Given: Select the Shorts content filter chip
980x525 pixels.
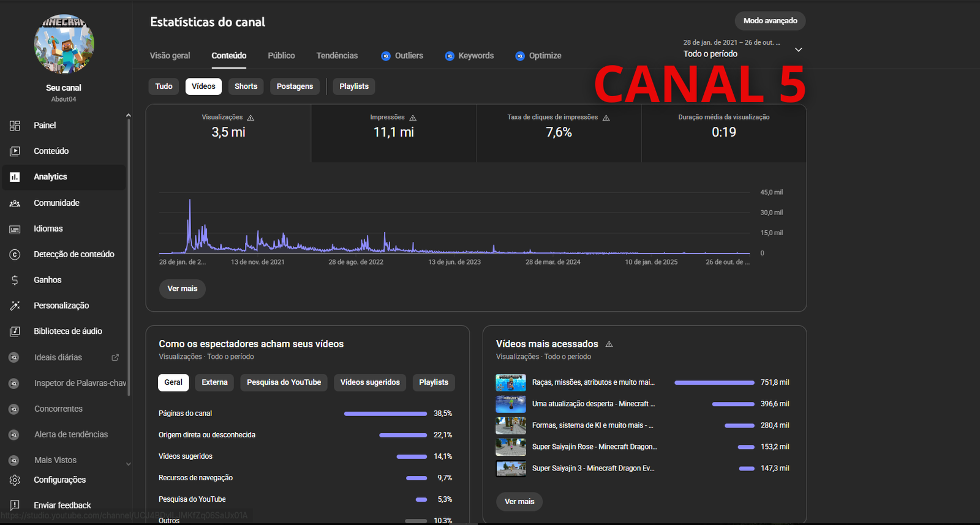Looking at the screenshot, I should point(246,86).
